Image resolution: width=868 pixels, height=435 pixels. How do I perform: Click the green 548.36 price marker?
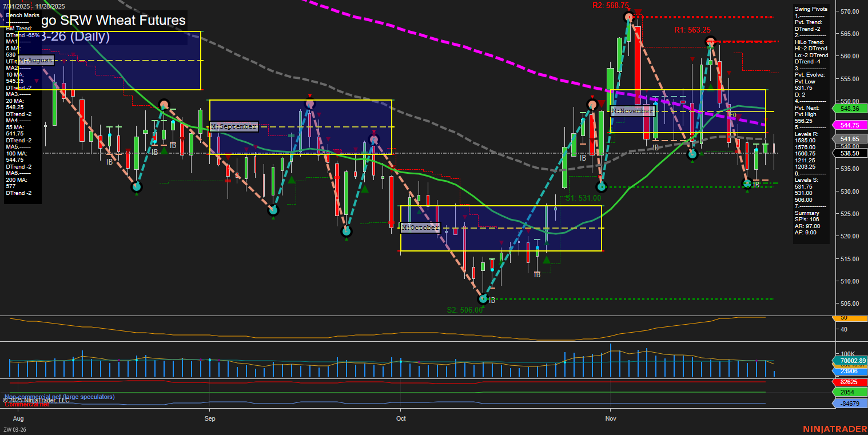(851, 109)
